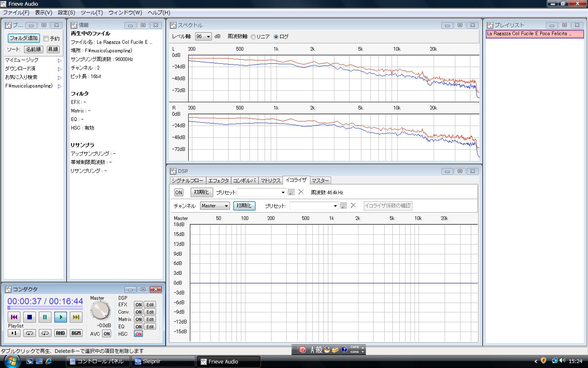Switch to the Sleipnir taskbar window
This screenshot has height=368, width=588.
163,361
